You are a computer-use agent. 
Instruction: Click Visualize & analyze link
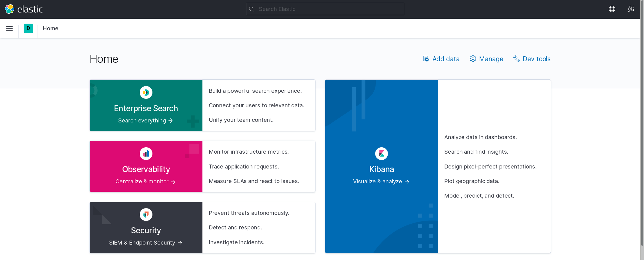pyautogui.click(x=378, y=182)
